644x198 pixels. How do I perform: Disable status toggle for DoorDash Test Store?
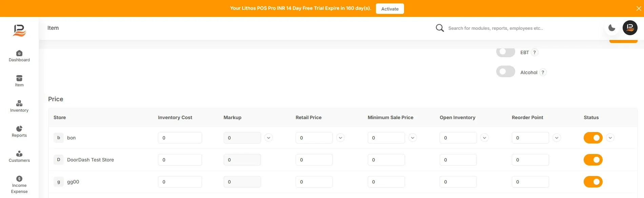[593, 160]
